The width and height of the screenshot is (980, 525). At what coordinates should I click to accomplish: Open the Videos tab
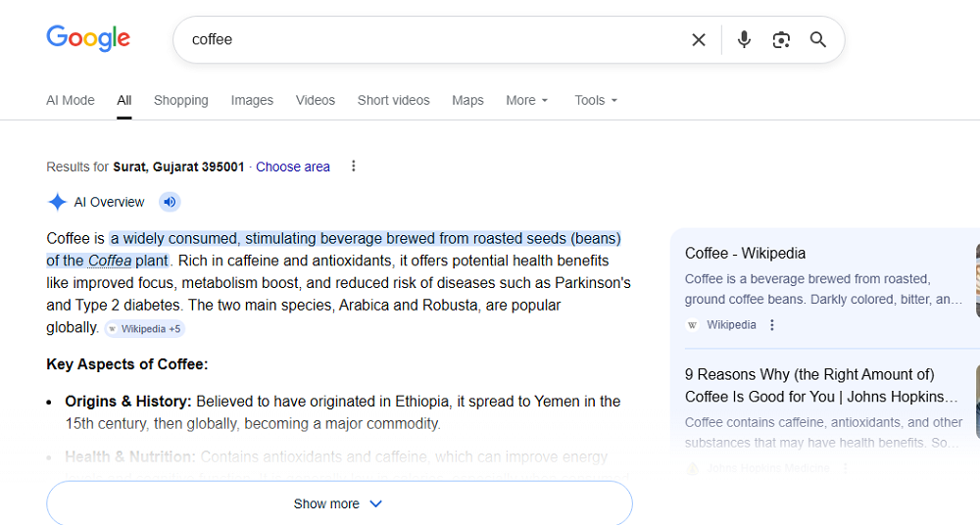pos(315,100)
